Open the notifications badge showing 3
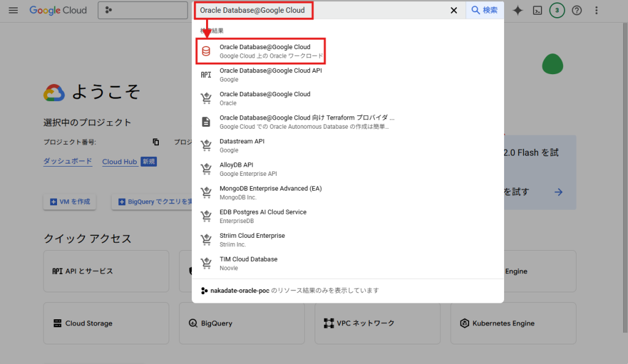The image size is (628, 364). (557, 10)
